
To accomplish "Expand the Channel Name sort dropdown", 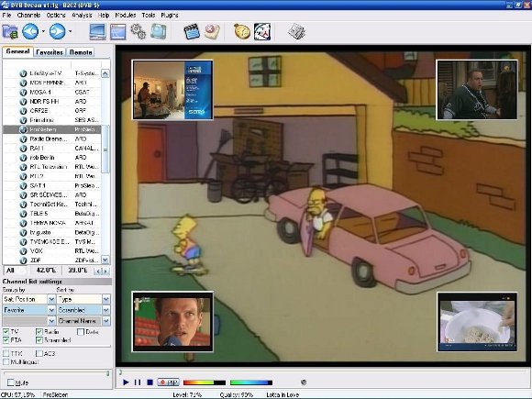I will click(x=106, y=321).
